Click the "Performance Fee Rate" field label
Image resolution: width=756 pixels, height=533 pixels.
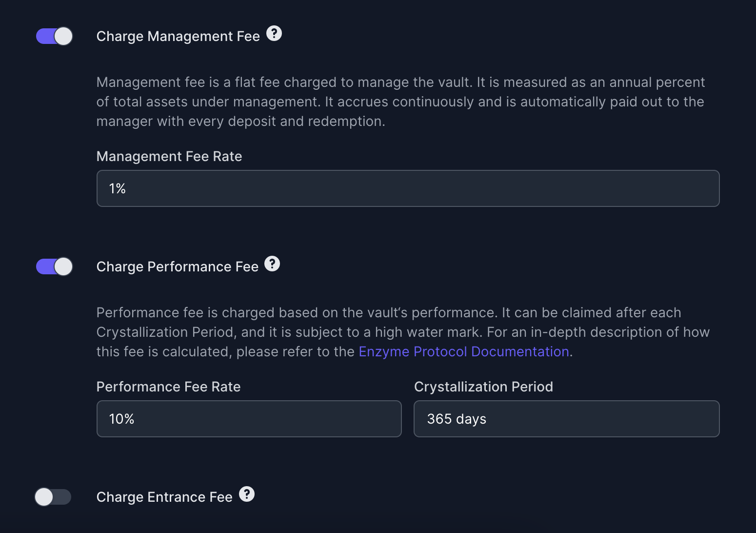coord(168,387)
